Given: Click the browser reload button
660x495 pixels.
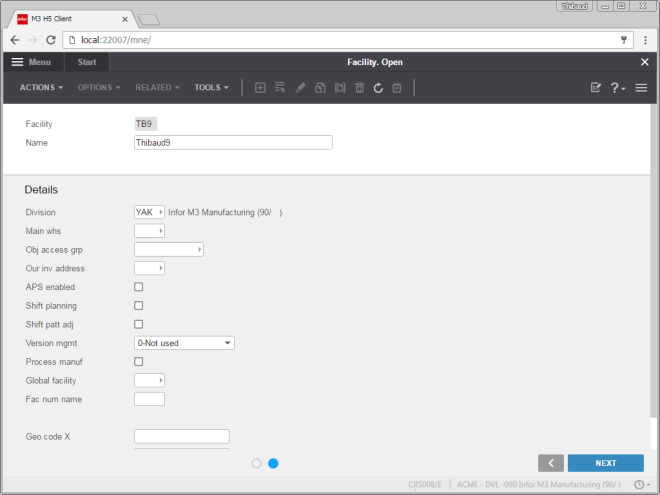Looking at the screenshot, I should click(x=50, y=40).
